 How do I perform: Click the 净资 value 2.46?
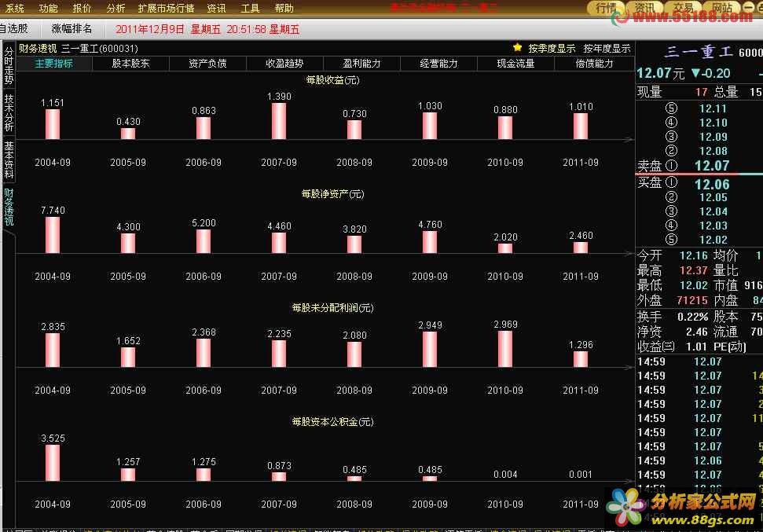pos(697,332)
